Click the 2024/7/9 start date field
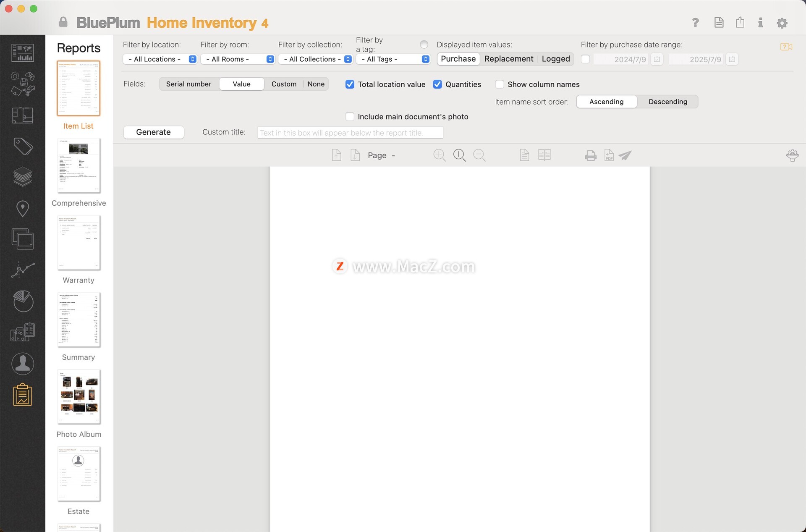The image size is (806, 532). [621, 59]
